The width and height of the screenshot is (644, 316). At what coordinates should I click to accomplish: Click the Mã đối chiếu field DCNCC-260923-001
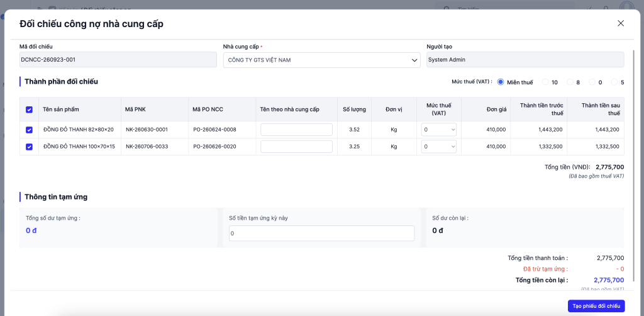coord(118,60)
